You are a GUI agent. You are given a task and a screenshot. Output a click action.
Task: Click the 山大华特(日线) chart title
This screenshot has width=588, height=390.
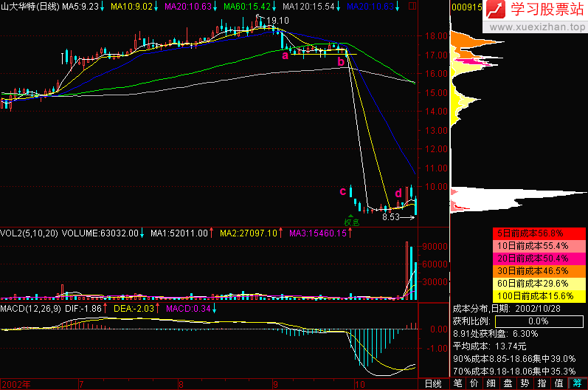(x=30, y=7)
